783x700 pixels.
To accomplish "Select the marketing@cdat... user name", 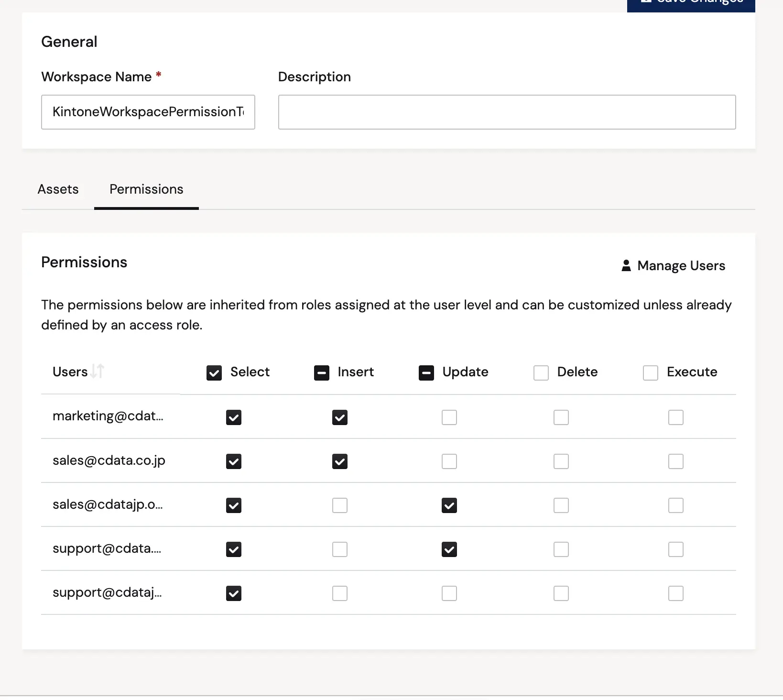I will point(108,416).
